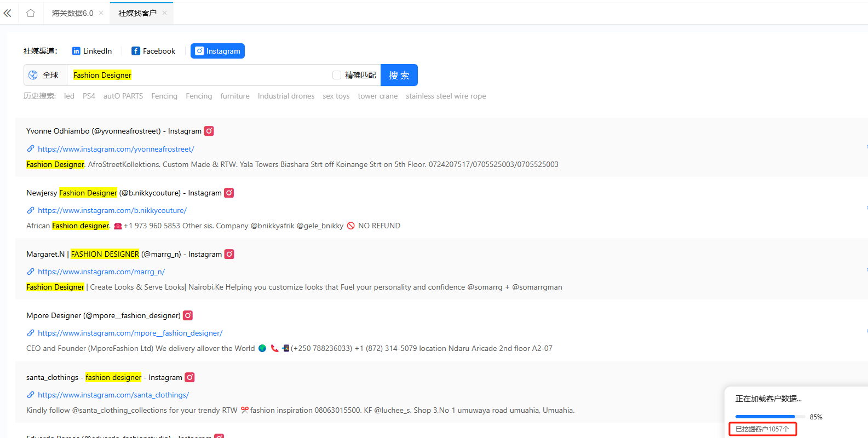Viewport: 868px width, 438px height.
Task: Search history term autO PARTS
Action: [123, 96]
